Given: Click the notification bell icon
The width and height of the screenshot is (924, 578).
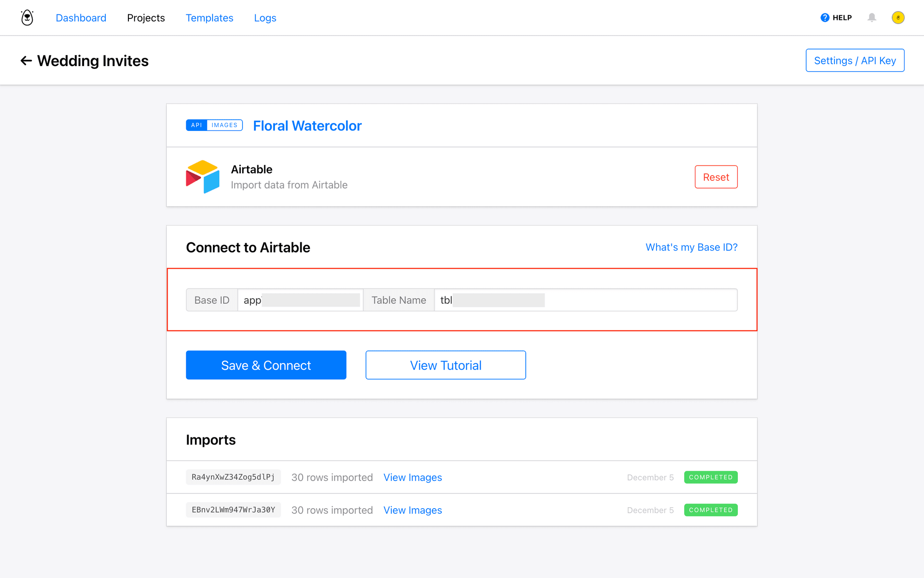Looking at the screenshot, I should coord(872,18).
